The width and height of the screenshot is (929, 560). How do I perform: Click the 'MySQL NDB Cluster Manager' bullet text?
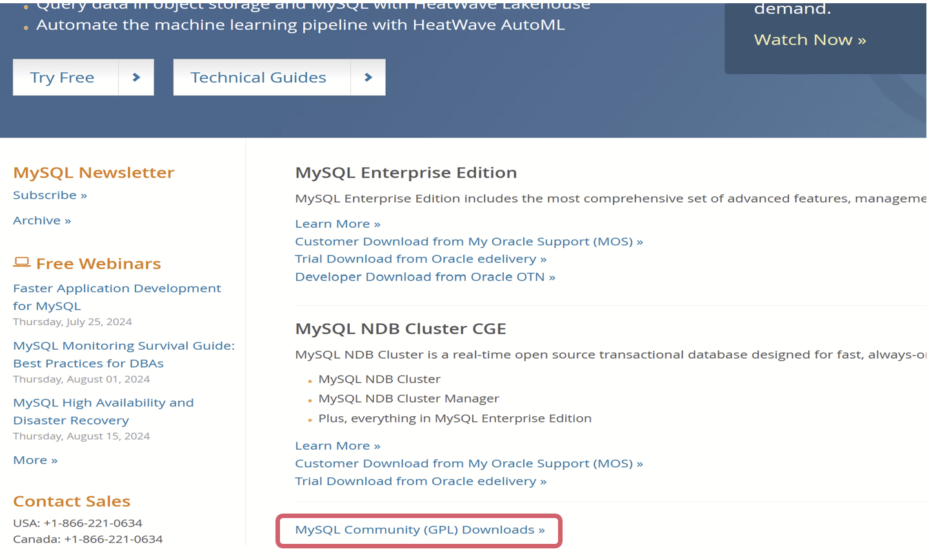pos(408,399)
